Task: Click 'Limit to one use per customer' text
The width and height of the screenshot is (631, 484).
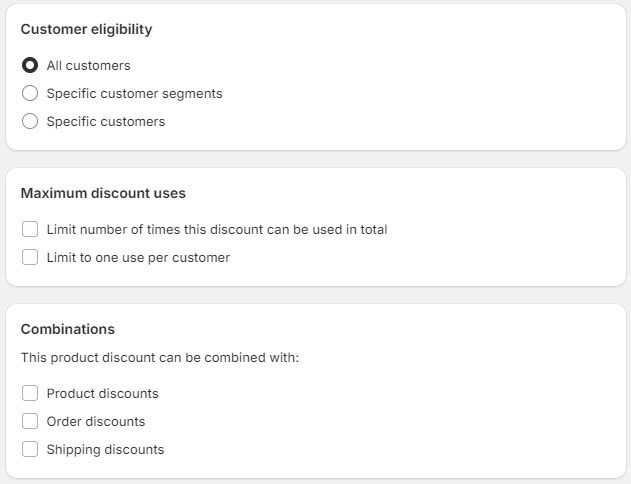Action: click(x=138, y=258)
